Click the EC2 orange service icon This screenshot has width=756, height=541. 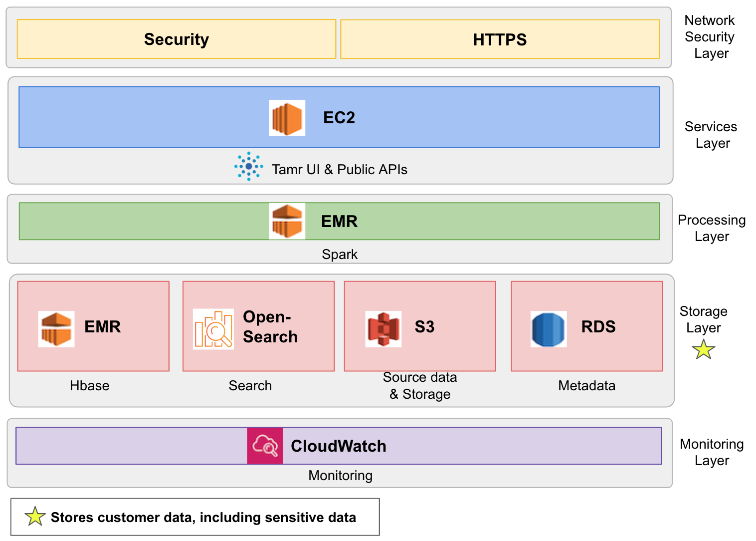[287, 118]
